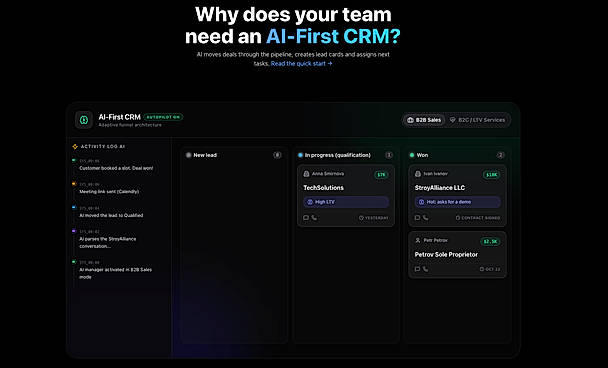This screenshot has height=368, width=608.
Task: Click chat icon on TechSolutions card
Action: 306,218
